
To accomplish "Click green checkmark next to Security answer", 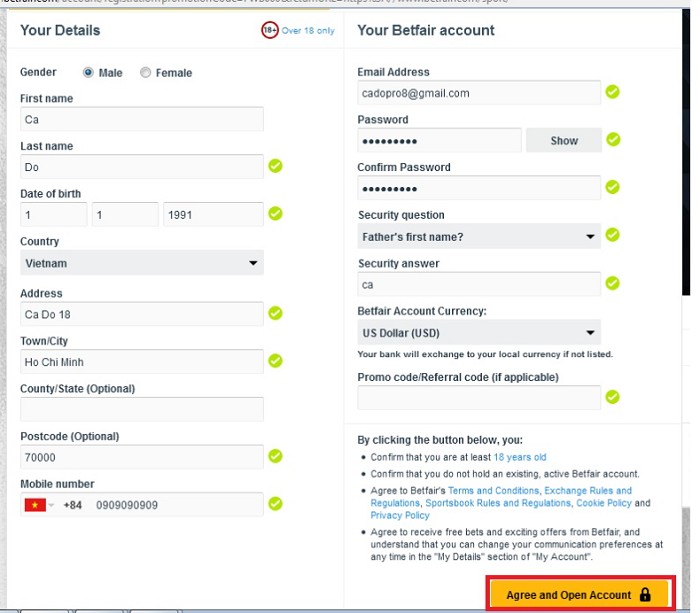I will pos(612,284).
